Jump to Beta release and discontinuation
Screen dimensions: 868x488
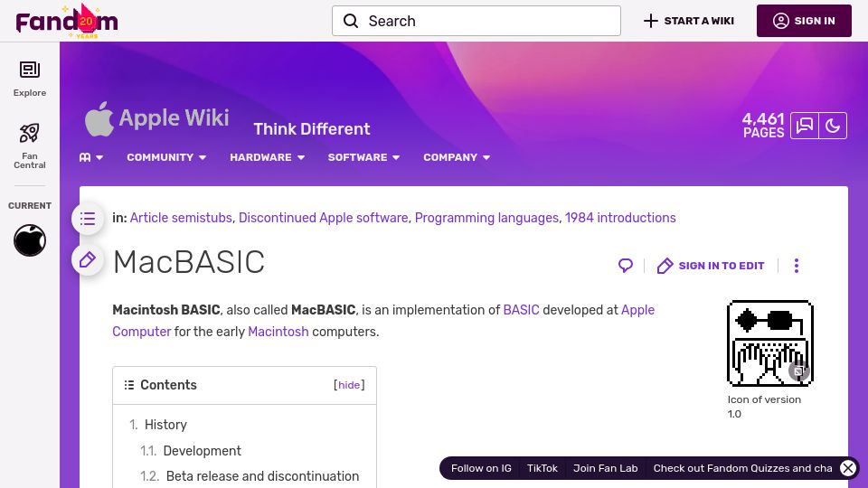tap(262, 476)
